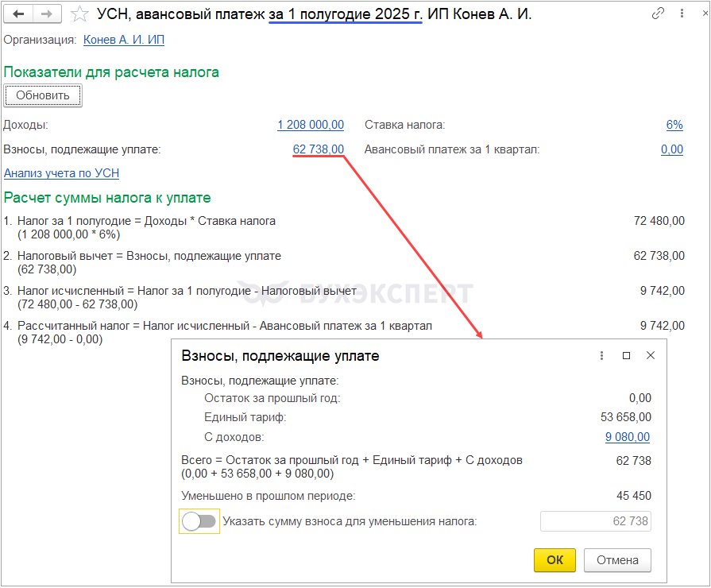
Task: Open tax rate link 6%
Action: pos(674,125)
